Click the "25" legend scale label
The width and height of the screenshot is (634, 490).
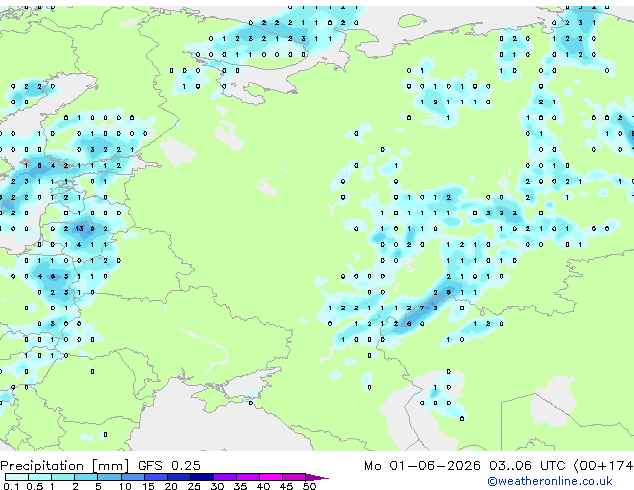[x=194, y=486]
